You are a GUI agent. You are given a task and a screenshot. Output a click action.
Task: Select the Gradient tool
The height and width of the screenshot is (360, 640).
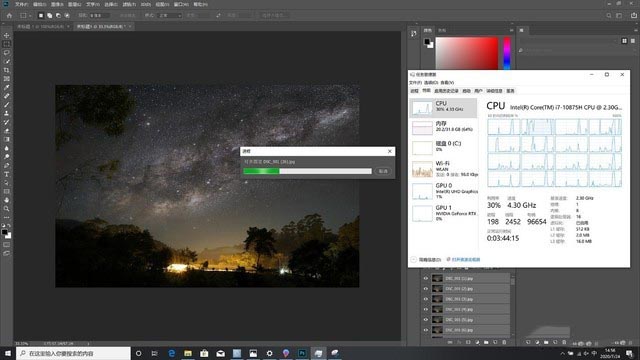7,140
